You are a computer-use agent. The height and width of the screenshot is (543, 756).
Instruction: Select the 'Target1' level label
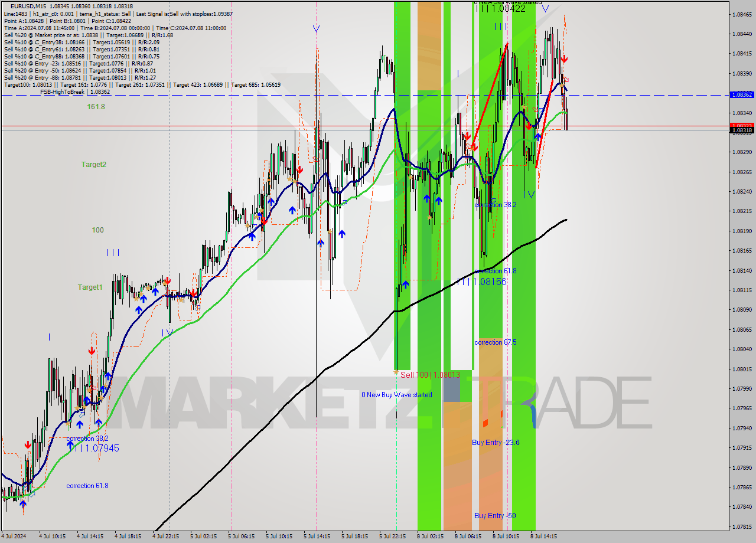pyautogui.click(x=90, y=287)
